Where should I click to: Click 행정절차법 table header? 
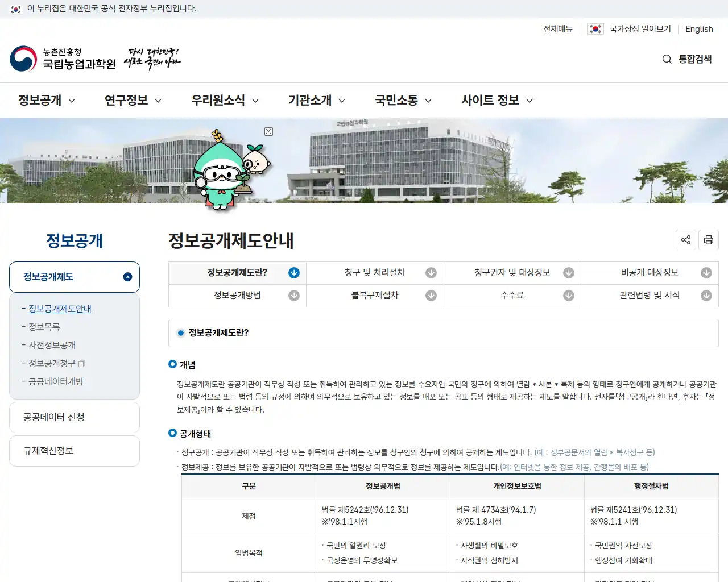[x=651, y=486]
